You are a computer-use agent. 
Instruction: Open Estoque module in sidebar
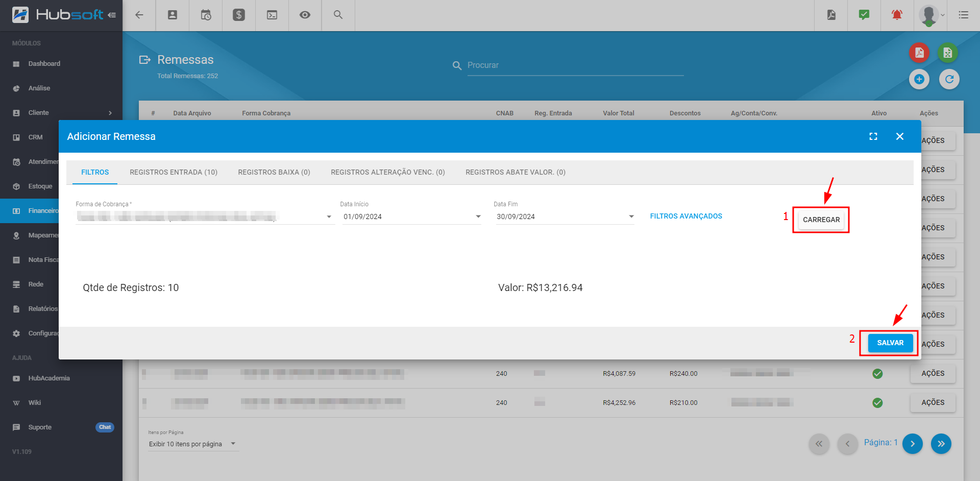[x=30, y=186]
